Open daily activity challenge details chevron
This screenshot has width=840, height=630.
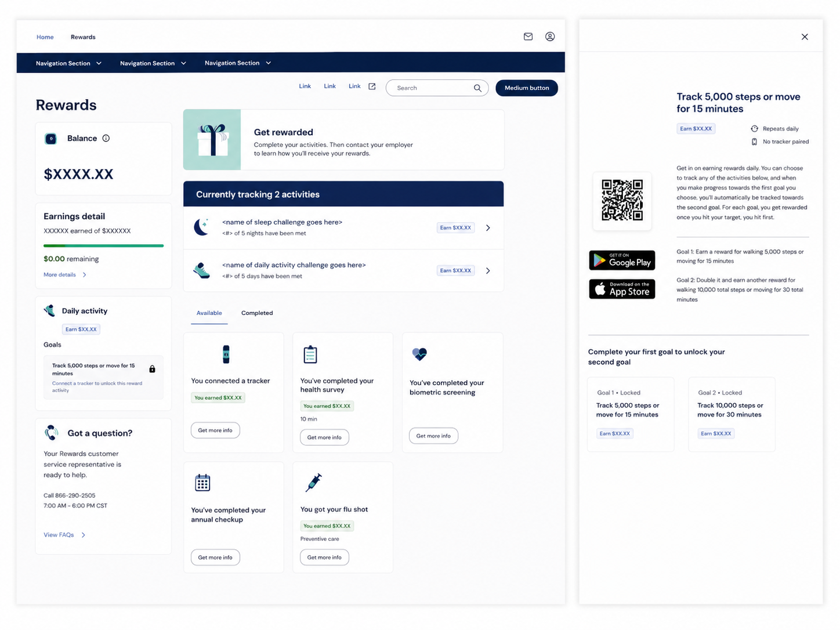point(488,271)
